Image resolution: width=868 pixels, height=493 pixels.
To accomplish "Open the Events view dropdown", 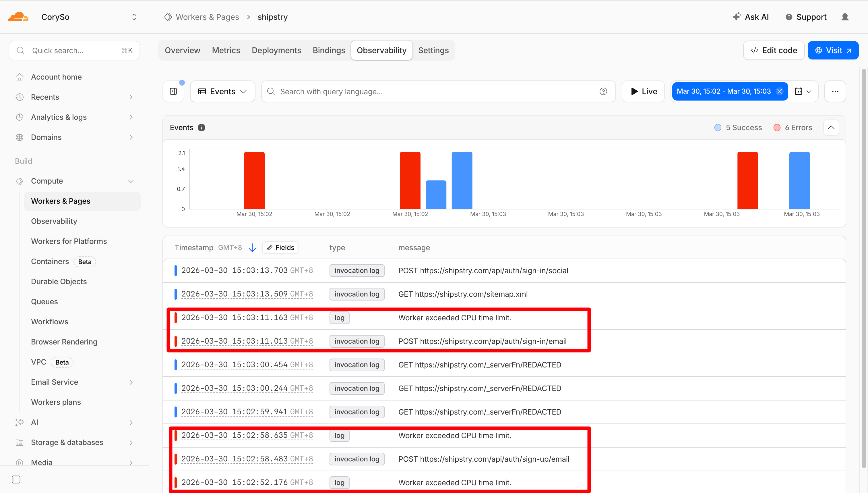I will pyautogui.click(x=222, y=91).
